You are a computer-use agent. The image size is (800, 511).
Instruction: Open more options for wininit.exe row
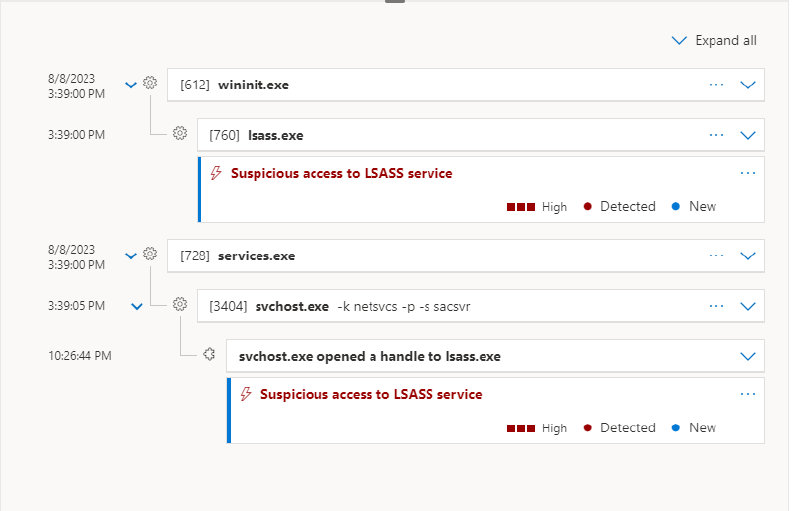pyautogui.click(x=716, y=85)
